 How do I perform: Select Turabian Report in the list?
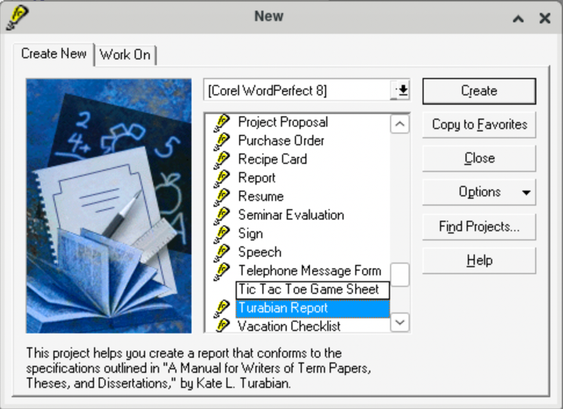tap(312, 309)
